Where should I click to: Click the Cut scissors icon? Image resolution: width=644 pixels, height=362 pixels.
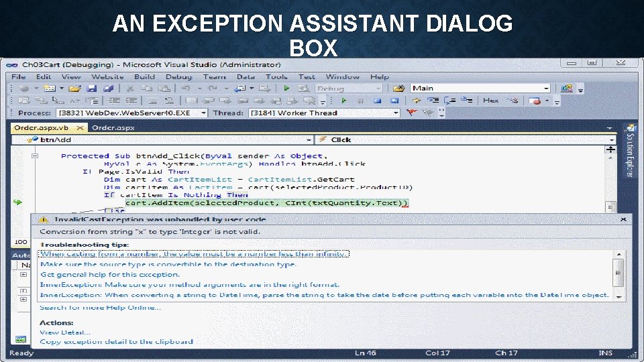tap(129, 88)
